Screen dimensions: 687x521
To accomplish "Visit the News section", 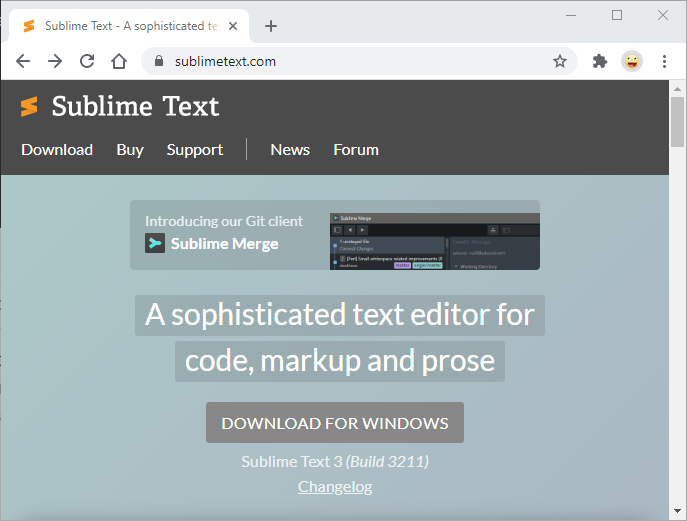I will point(290,150).
